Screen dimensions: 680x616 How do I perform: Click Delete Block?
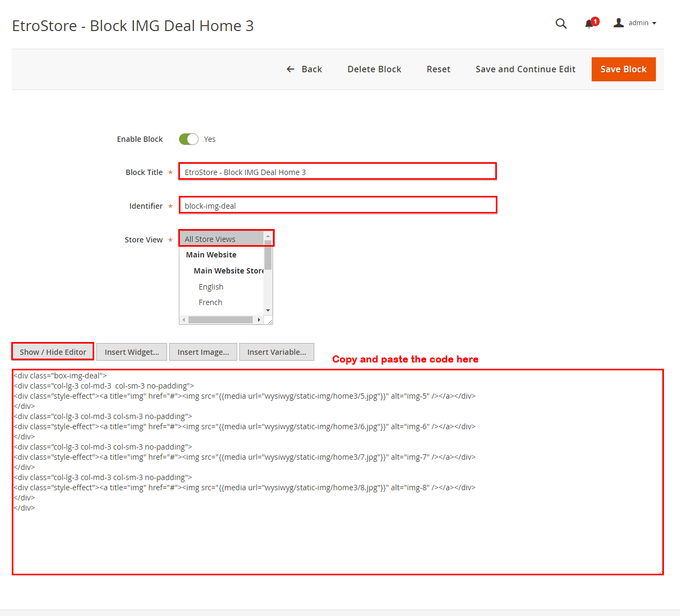[374, 69]
